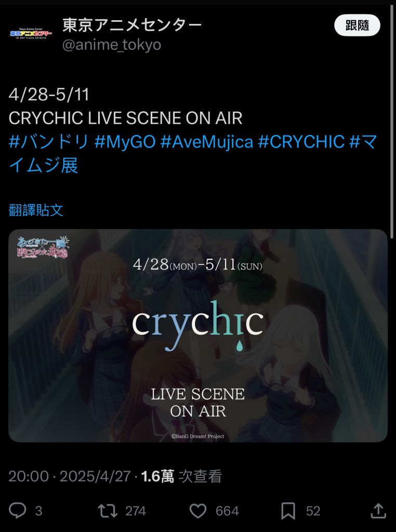Click 翻譯貼文 to translate post
This screenshot has width=396, height=532.
[x=36, y=210]
